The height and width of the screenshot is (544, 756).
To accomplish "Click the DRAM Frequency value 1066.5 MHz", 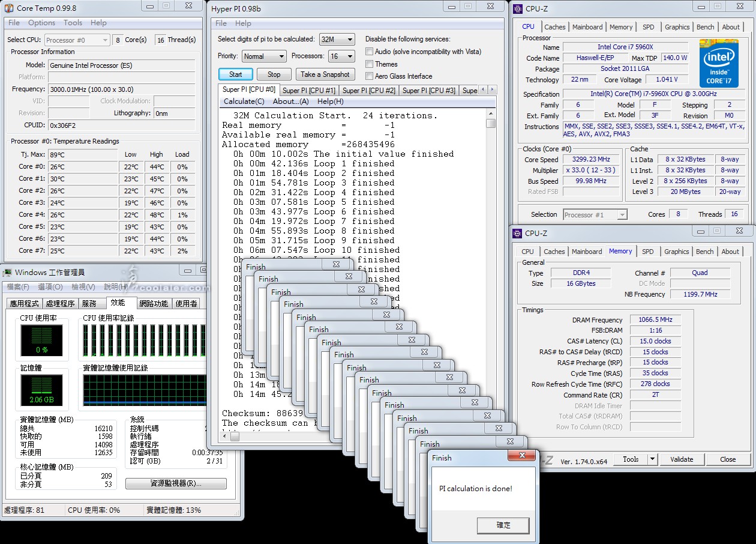I will click(x=655, y=320).
